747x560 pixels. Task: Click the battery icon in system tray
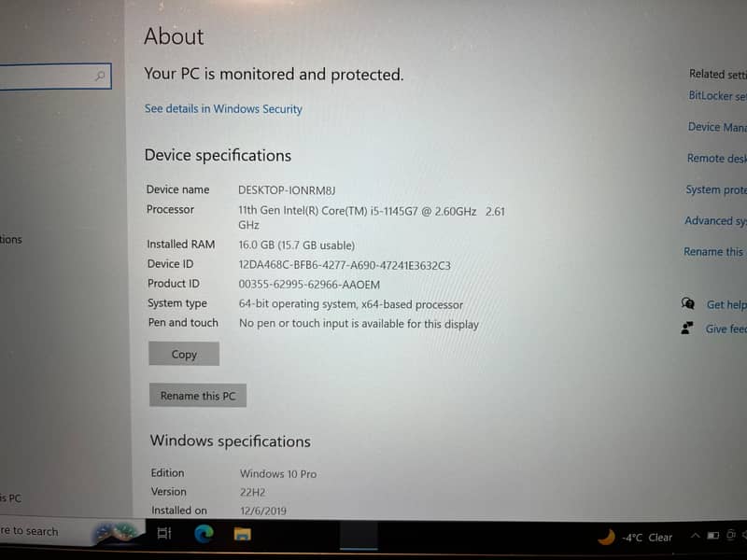pos(713,537)
